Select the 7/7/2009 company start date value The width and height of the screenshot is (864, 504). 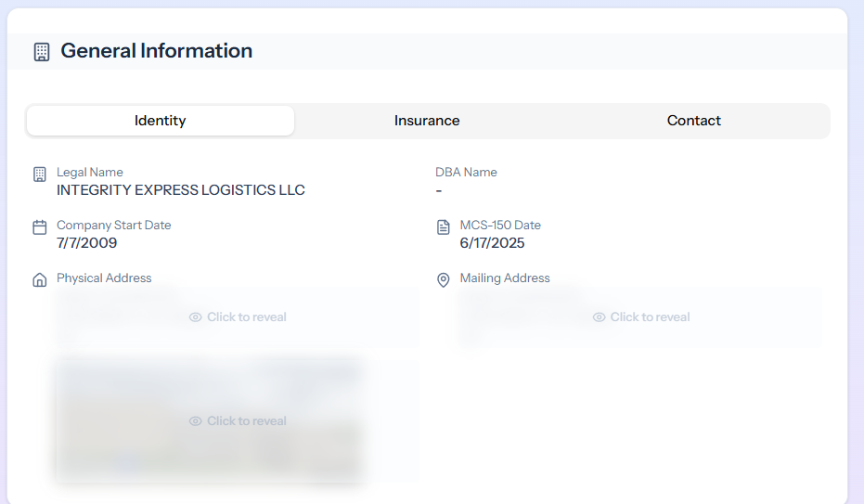click(87, 243)
